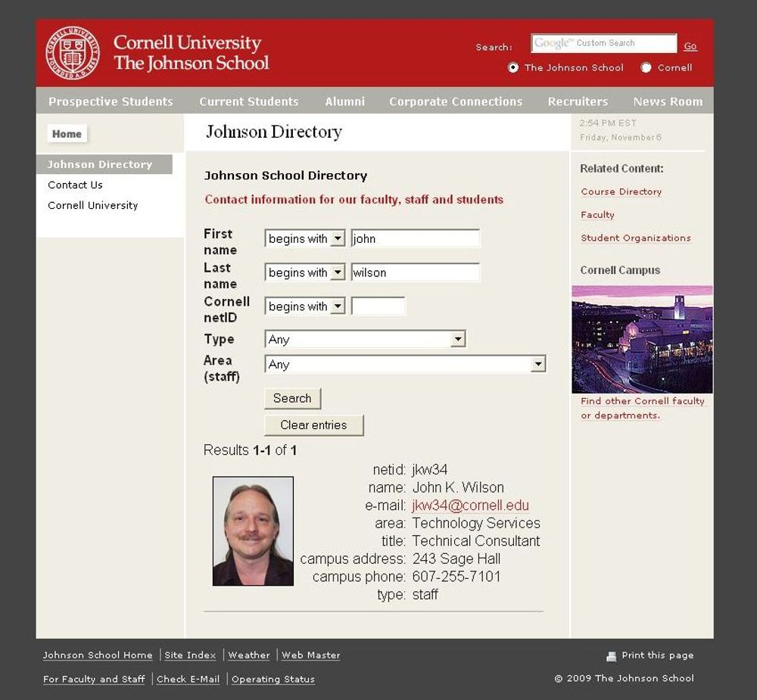The height and width of the screenshot is (700, 757).
Task: Click the Home button in sidebar
Action: click(67, 134)
